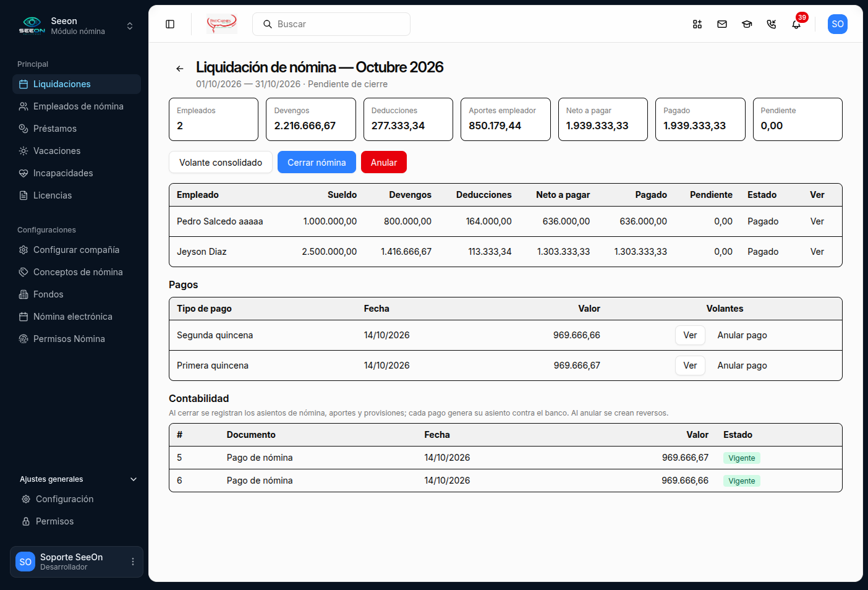This screenshot has height=590, width=868.
Task: View volantes for Segunda quincena
Action: tap(690, 335)
